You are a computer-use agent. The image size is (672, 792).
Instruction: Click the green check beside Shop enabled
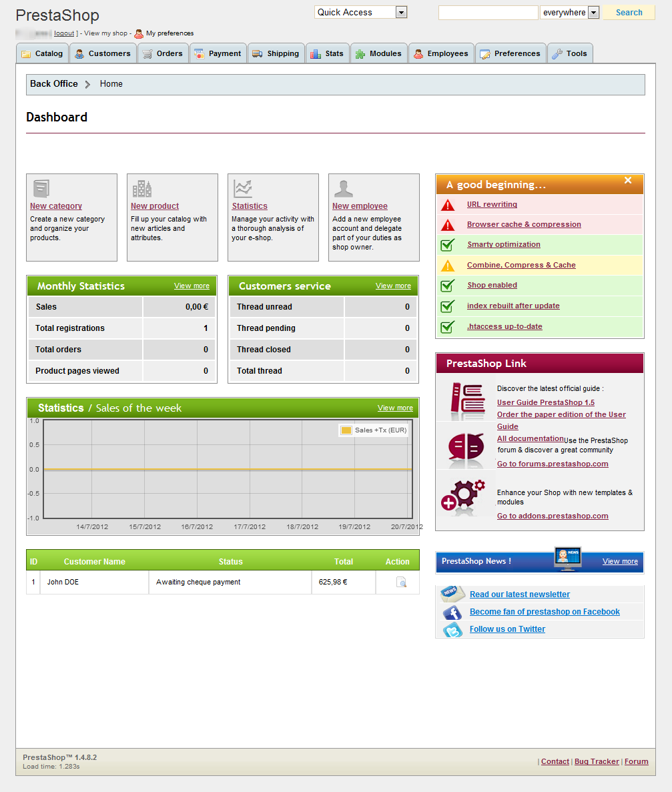click(448, 286)
